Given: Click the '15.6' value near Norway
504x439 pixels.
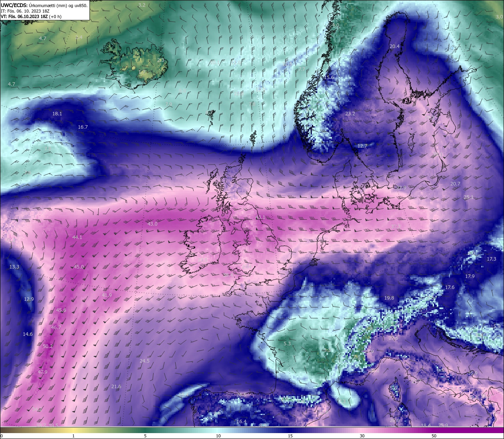Looking at the screenshot, I should point(328,77).
